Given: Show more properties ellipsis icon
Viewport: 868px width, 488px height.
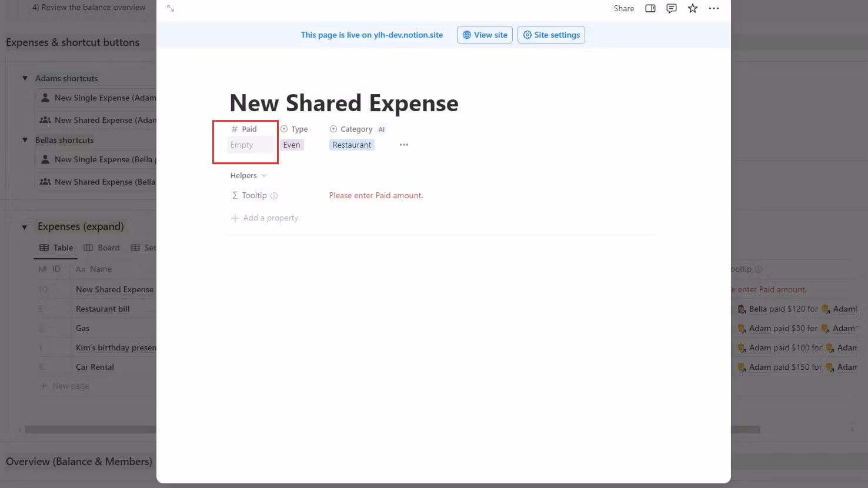Looking at the screenshot, I should tap(403, 145).
